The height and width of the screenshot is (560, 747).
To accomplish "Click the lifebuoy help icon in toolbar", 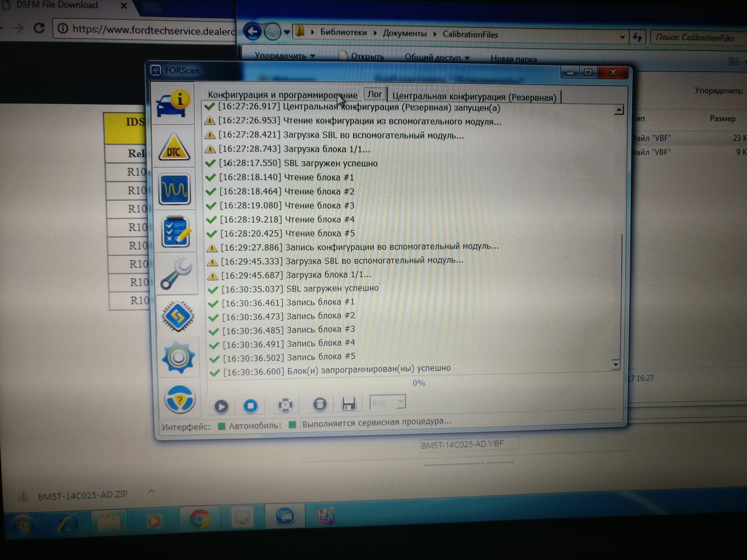I will [x=285, y=405].
